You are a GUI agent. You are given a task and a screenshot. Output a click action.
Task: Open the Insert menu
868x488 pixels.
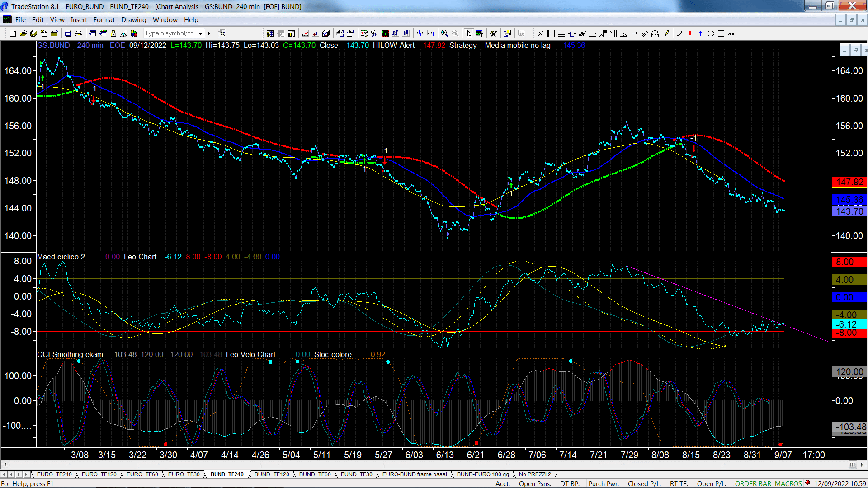pyautogui.click(x=79, y=20)
